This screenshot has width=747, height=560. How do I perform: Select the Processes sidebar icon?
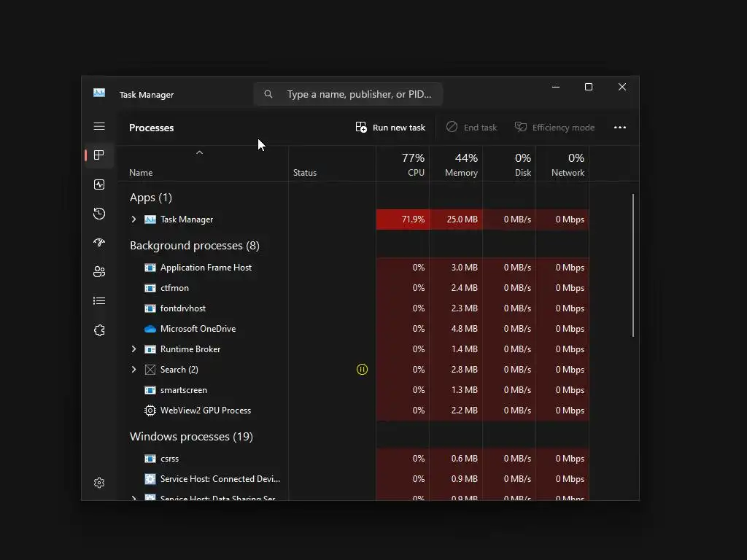(x=99, y=155)
